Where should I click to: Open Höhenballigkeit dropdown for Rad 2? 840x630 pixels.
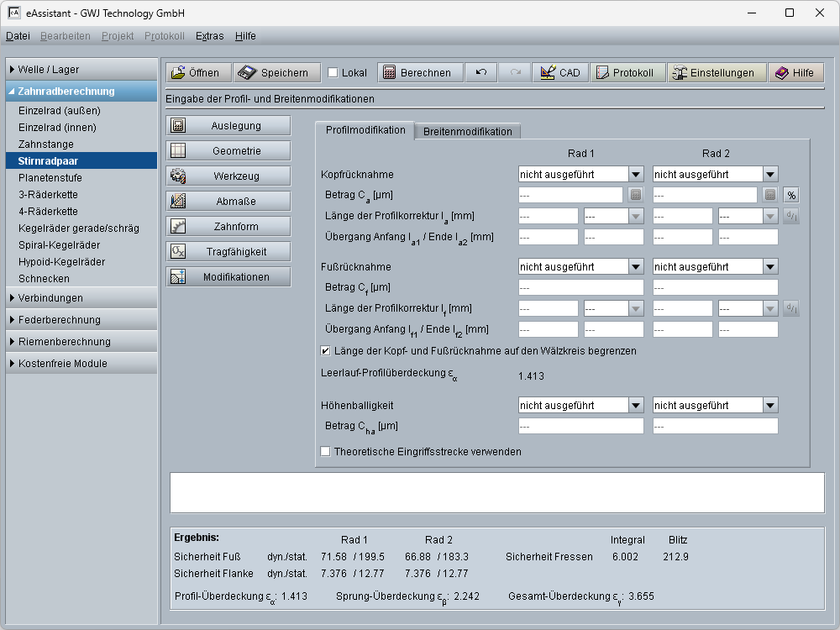tap(715, 405)
